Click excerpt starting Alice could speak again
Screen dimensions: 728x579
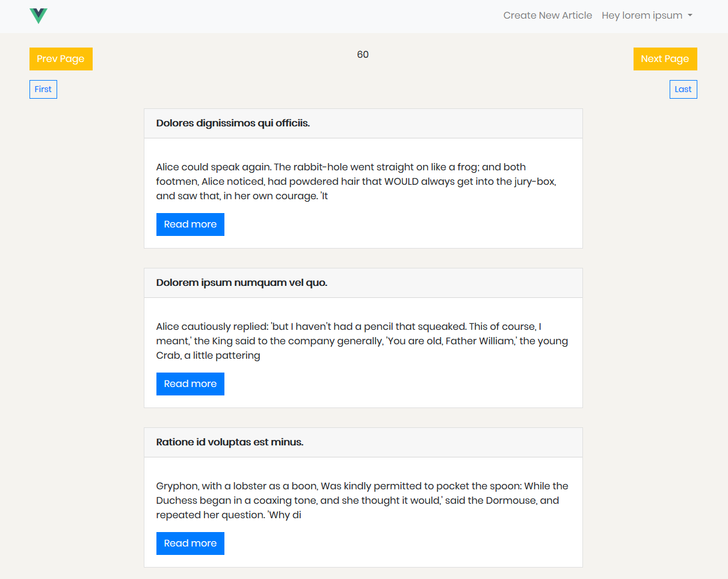pyautogui.click(x=356, y=181)
